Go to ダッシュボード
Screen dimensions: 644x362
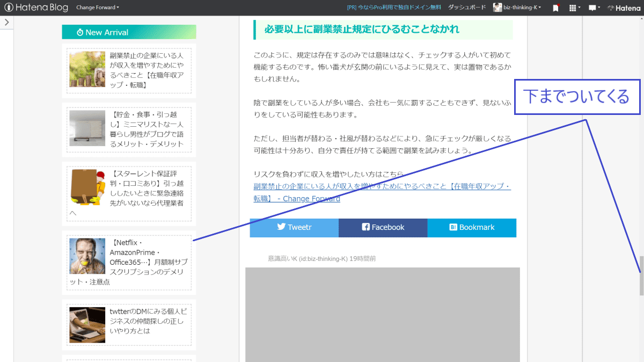tap(467, 8)
